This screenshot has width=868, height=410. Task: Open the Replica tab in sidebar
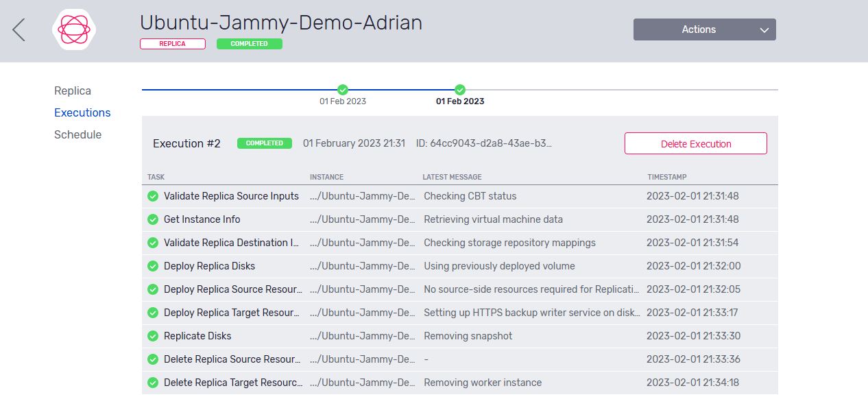[x=73, y=91]
